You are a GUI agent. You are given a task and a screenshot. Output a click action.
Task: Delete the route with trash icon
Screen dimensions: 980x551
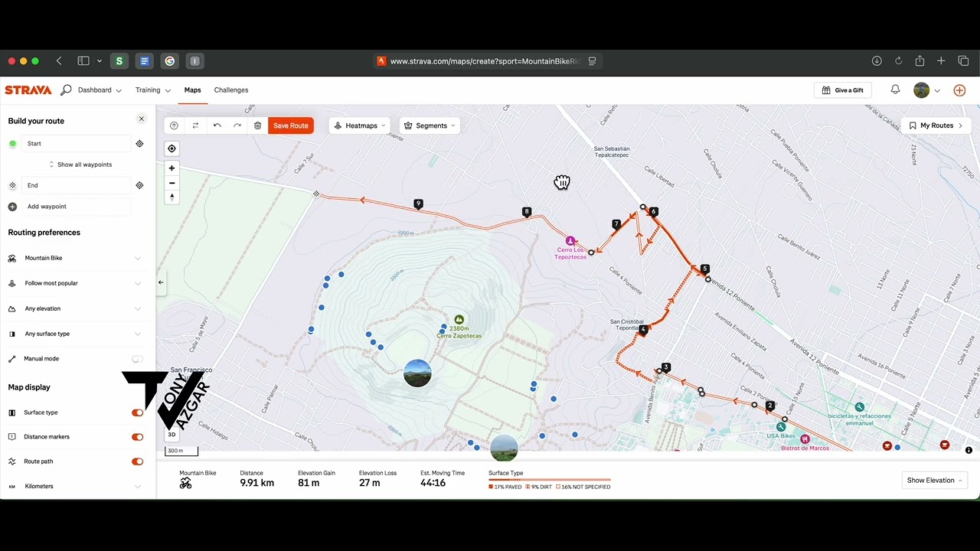258,126
